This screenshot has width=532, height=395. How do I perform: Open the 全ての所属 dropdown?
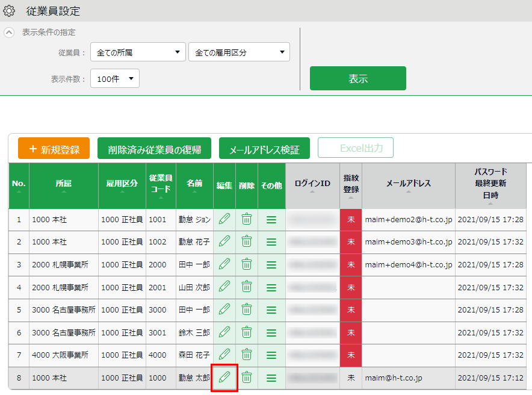[138, 52]
